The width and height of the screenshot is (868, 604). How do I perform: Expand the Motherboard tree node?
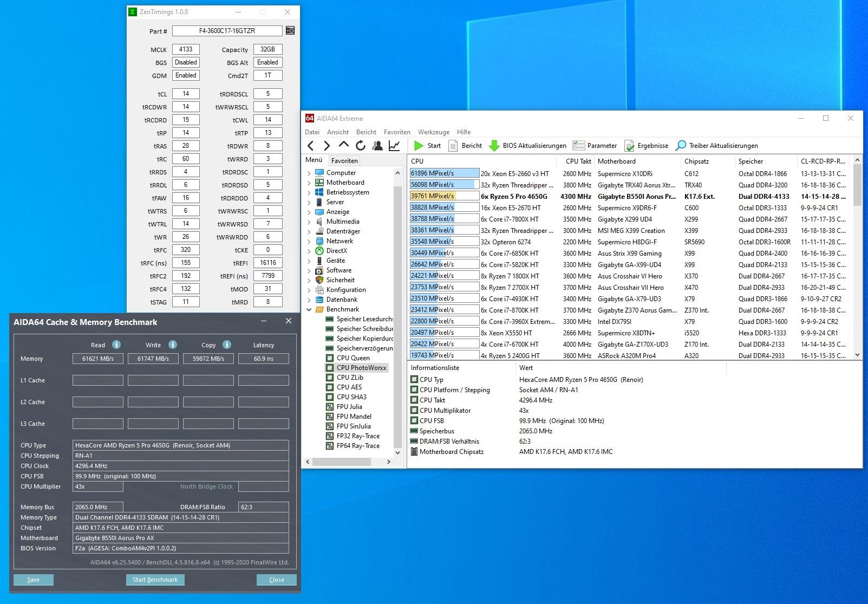tap(309, 183)
